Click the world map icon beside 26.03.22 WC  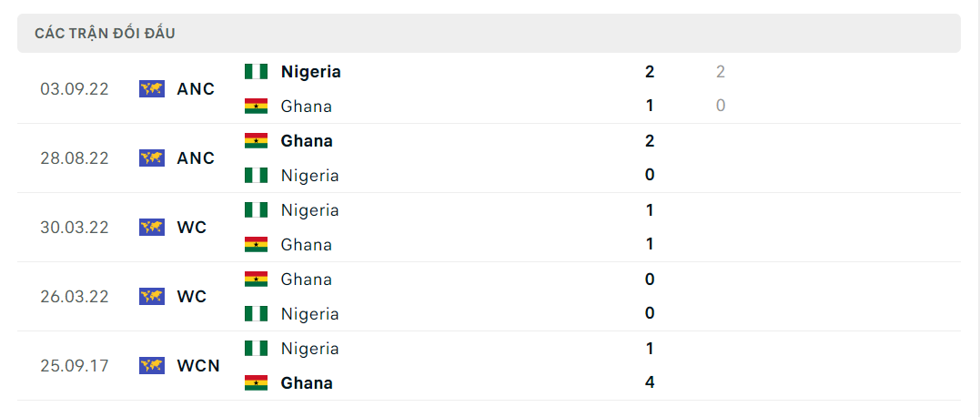(151, 296)
